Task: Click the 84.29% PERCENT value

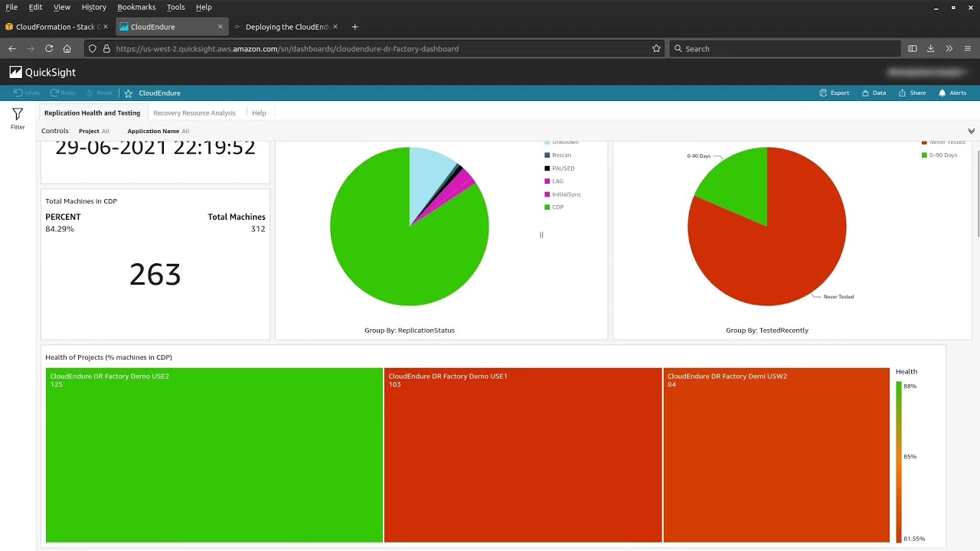Action: [x=60, y=229]
